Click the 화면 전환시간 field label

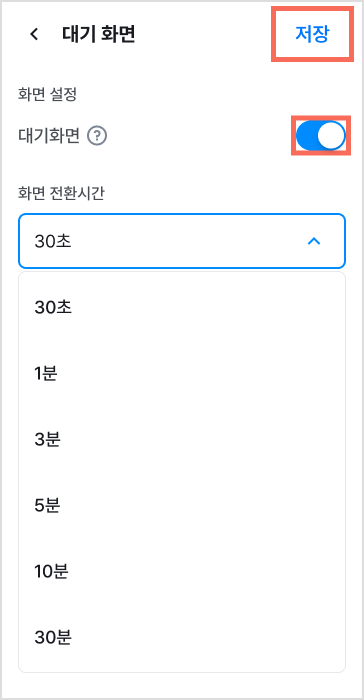tap(60, 193)
